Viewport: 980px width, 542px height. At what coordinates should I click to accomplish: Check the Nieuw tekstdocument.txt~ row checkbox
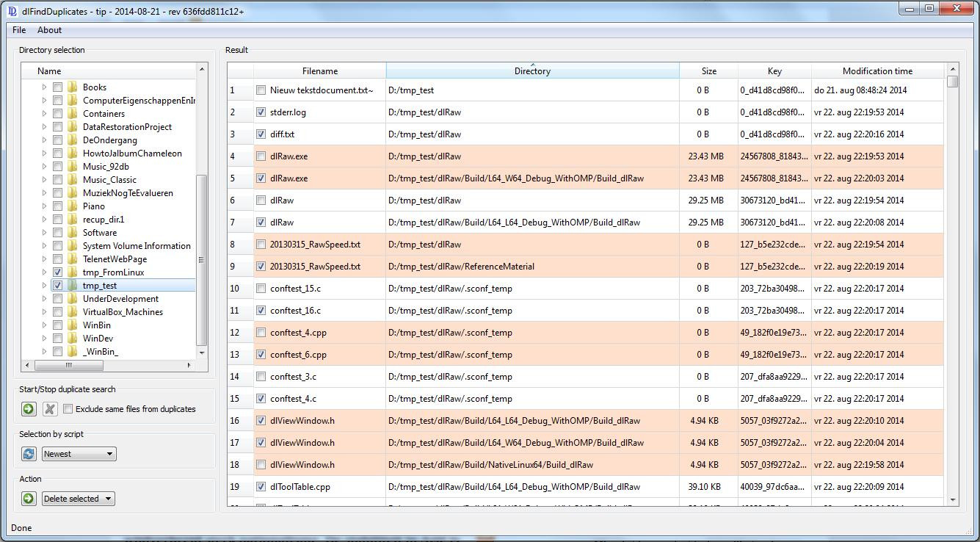coord(261,90)
